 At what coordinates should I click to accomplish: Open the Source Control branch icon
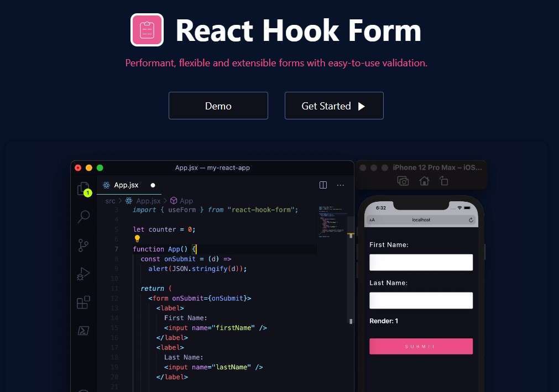(83, 245)
